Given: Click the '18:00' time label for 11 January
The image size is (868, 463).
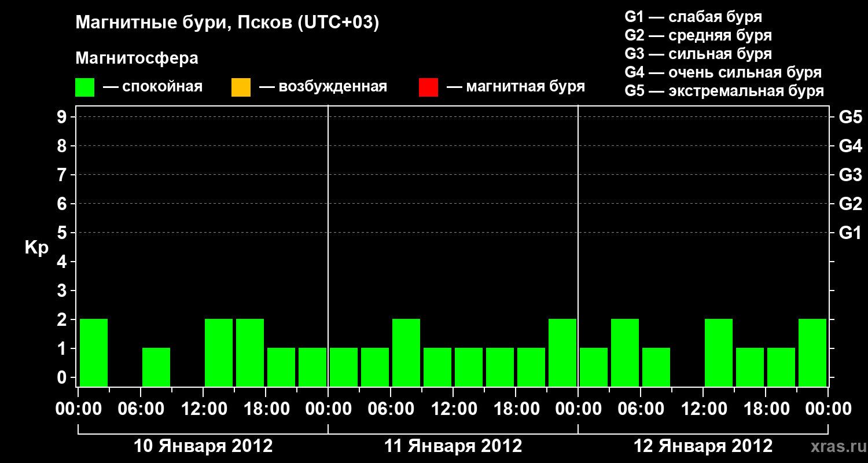Looking at the screenshot, I should point(516,409).
